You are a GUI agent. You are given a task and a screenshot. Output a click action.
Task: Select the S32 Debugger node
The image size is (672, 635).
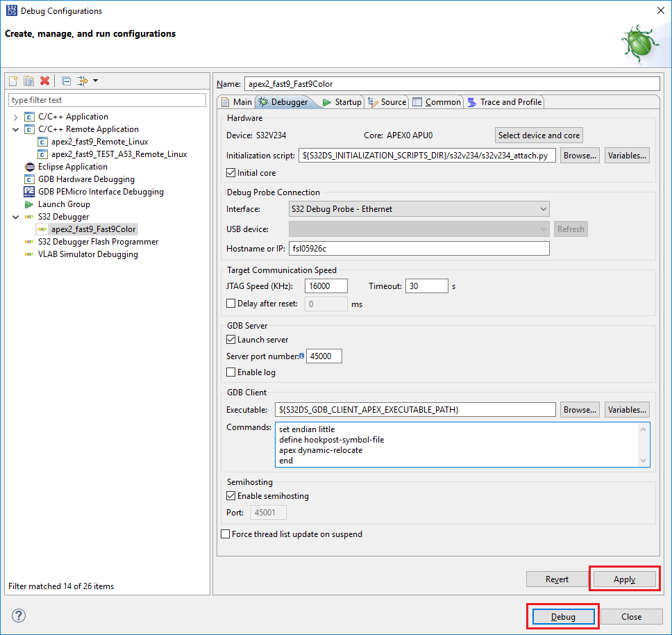pyautogui.click(x=63, y=217)
